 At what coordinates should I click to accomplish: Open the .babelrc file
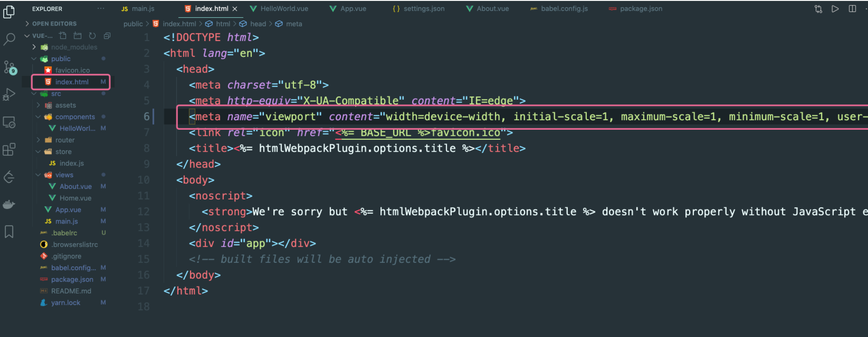tap(59, 233)
